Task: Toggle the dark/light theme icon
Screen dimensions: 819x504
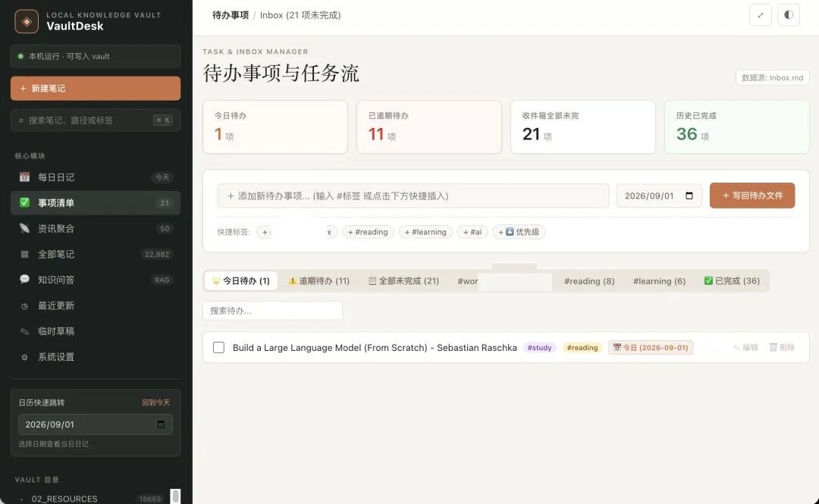Action: point(789,14)
